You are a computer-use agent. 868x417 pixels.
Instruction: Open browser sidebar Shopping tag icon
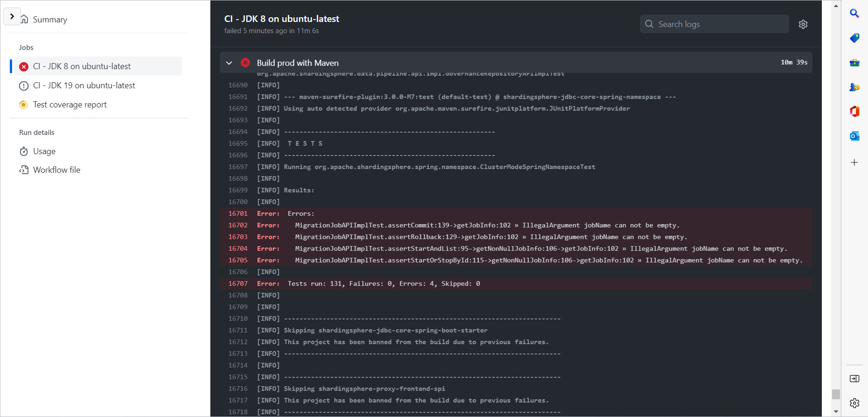854,38
